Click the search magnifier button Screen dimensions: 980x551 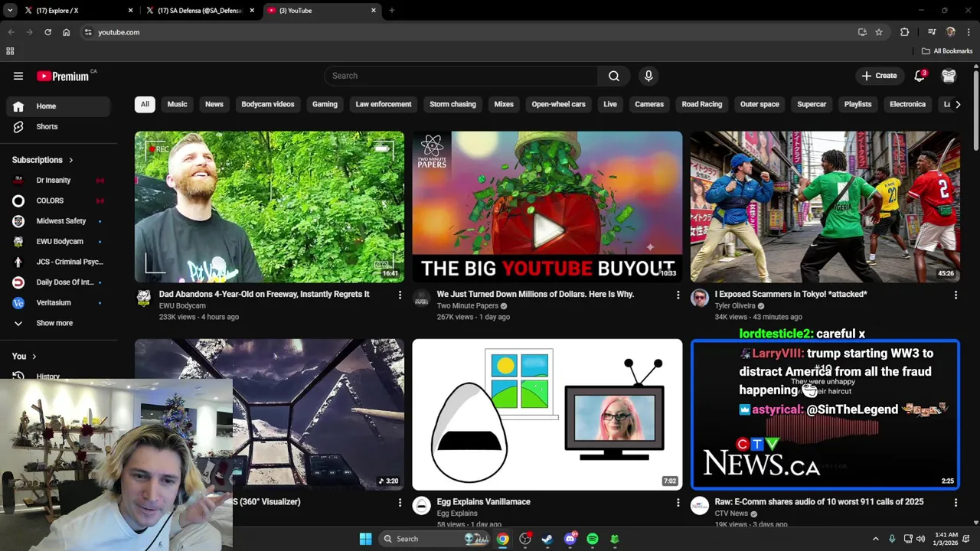coord(614,76)
